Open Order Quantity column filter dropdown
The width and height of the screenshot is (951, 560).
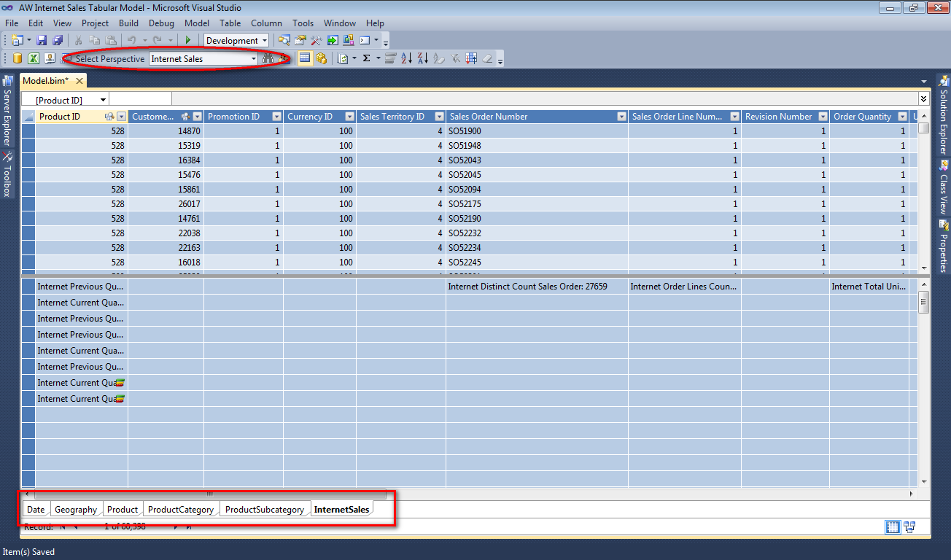click(902, 117)
